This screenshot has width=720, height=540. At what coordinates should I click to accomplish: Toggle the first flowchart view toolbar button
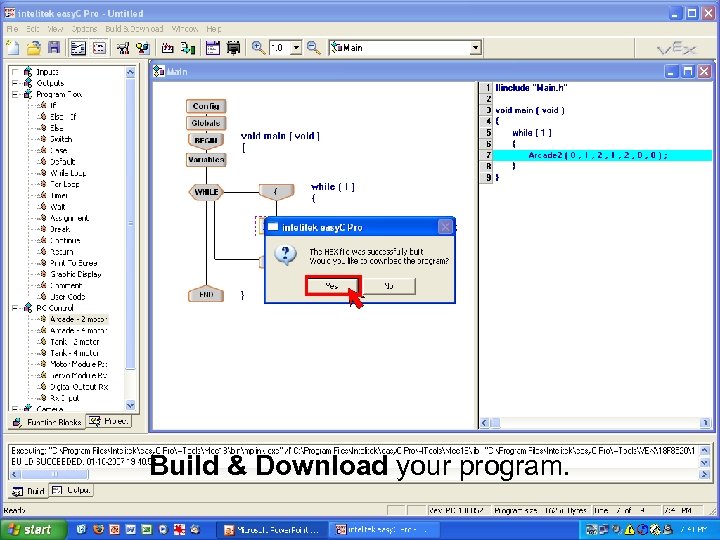78,48
